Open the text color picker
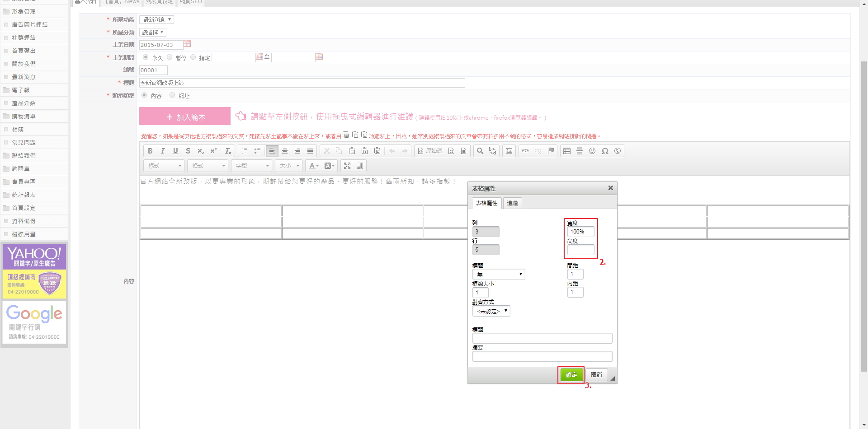The height and width of the screenshot is (429, 868). coord(314,166)
